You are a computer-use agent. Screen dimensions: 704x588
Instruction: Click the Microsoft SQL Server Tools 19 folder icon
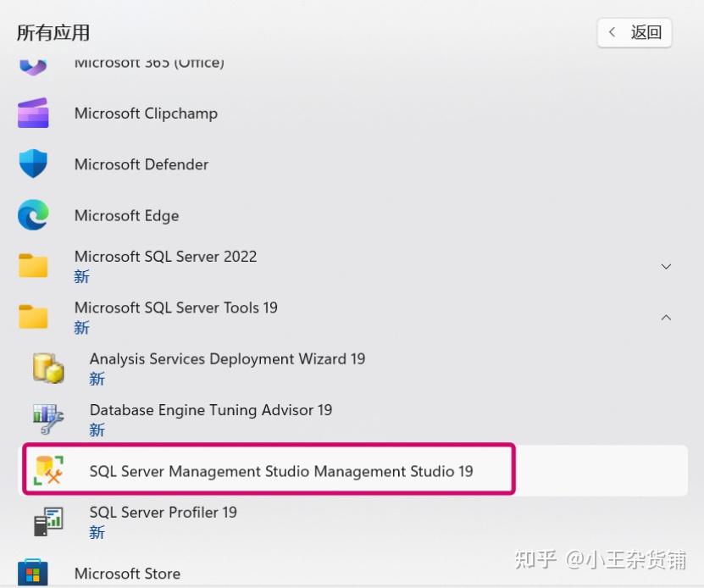(x=33, y=317)
